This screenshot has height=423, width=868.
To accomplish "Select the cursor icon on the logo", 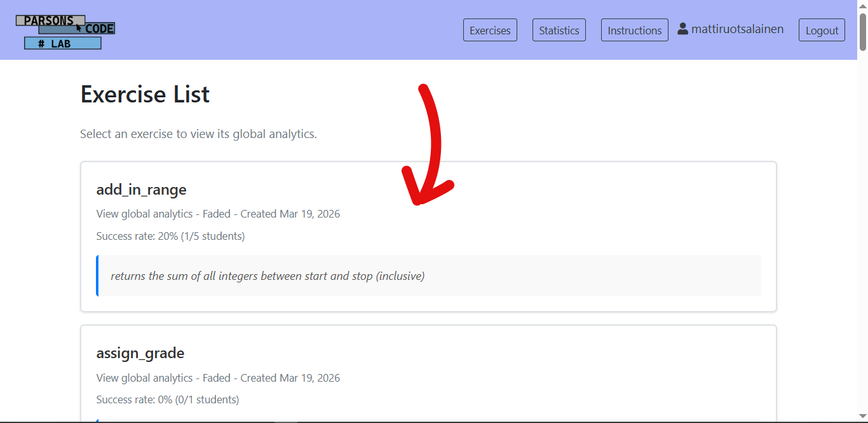I will (78, 27).
